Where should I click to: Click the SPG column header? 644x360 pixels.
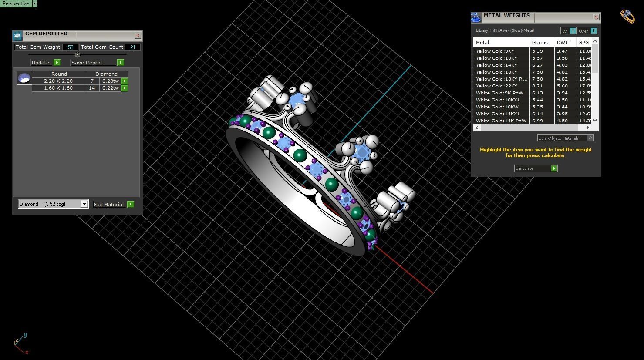584,43
